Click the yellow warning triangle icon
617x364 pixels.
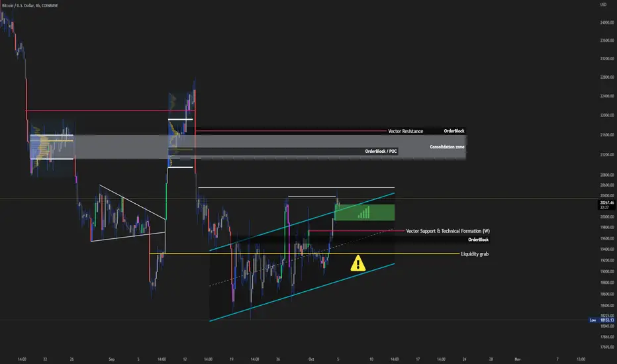pos(357,263)
